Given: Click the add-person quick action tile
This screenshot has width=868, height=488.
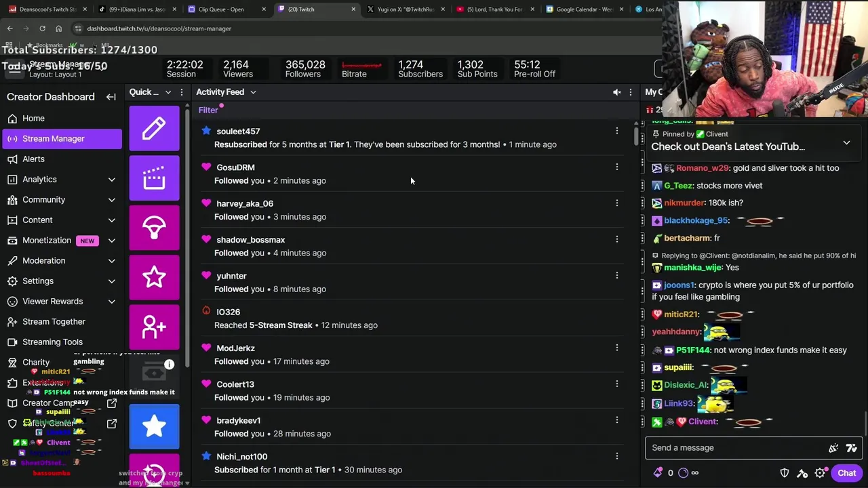Looking at the screenshot, I should (154, 327).
